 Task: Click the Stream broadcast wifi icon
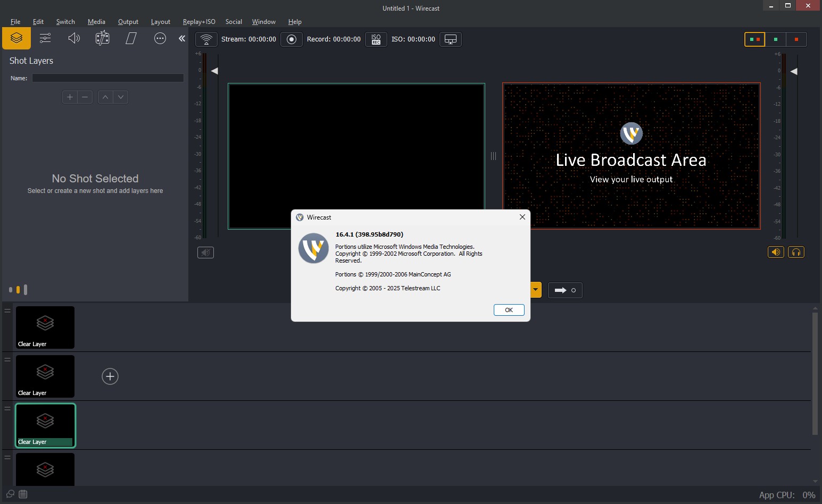tap(206, 39)
